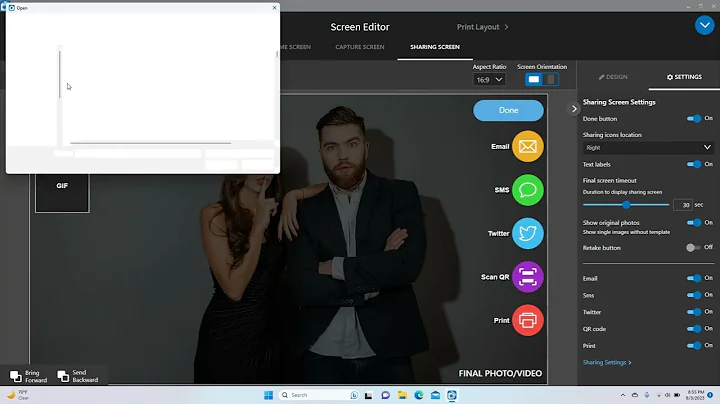Click the photo booth app taskbar icon

coord(452,395)
